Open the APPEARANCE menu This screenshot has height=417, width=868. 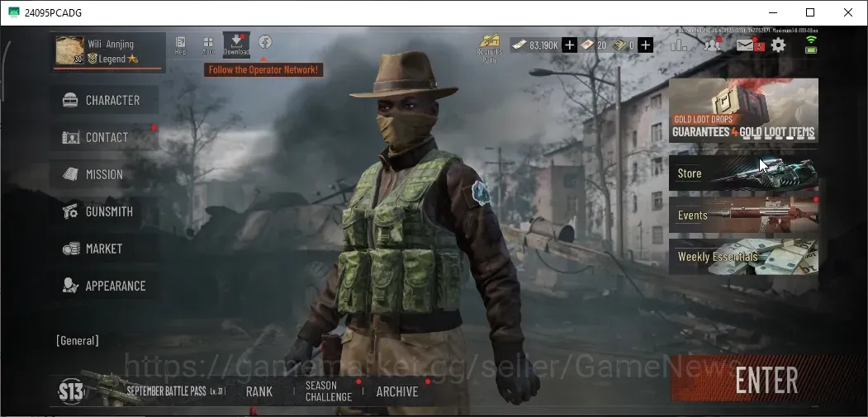pos(105,286)
